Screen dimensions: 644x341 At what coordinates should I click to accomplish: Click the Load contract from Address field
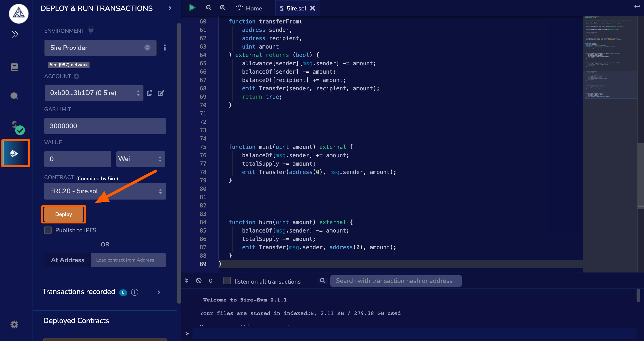(x=128, y=260)
